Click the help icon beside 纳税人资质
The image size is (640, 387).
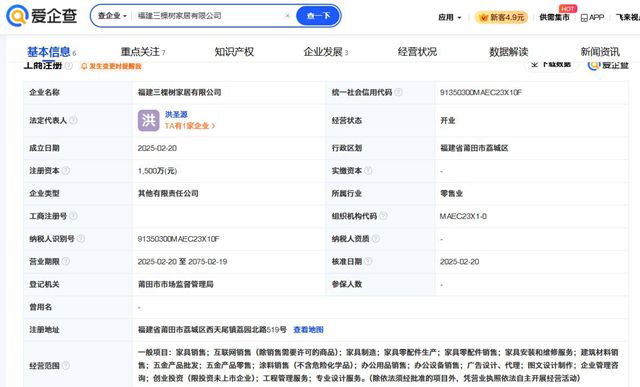click(x=376, y=239)
